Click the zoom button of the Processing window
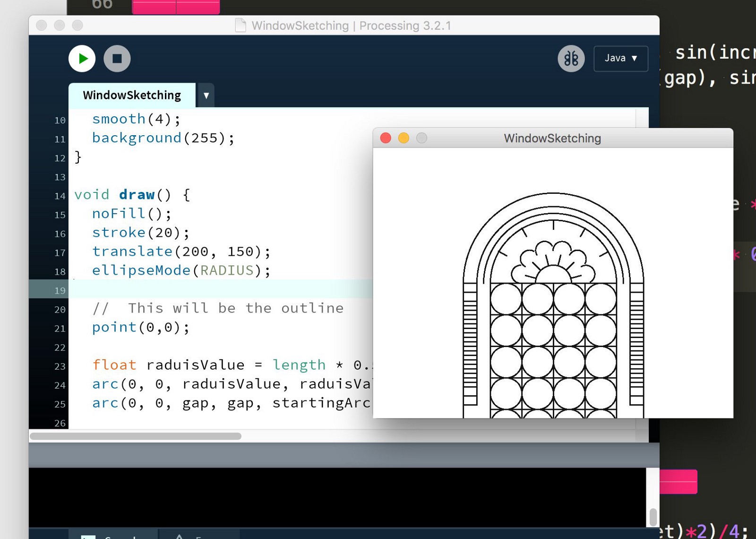Image resolution: width=756 pixels, height=539 pixels. pos(77,25)
